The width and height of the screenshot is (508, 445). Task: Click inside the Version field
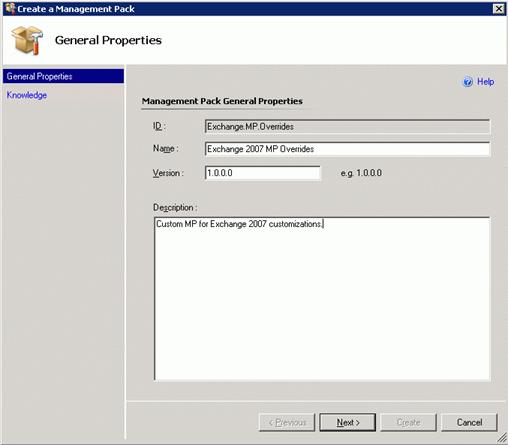[x=263, y=173]
